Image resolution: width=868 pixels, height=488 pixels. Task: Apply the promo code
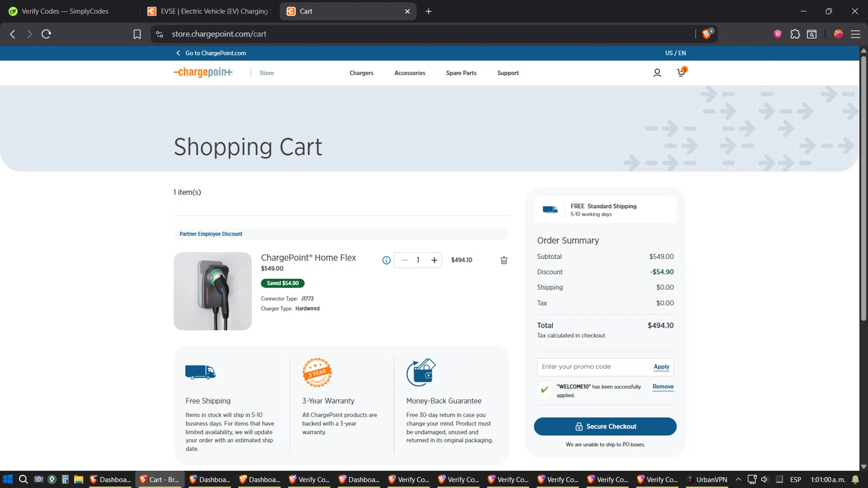661,367
